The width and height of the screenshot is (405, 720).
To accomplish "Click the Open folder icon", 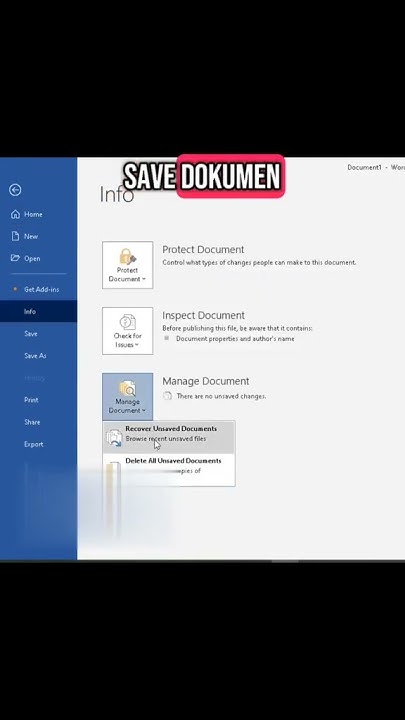I will pos(15,258).
